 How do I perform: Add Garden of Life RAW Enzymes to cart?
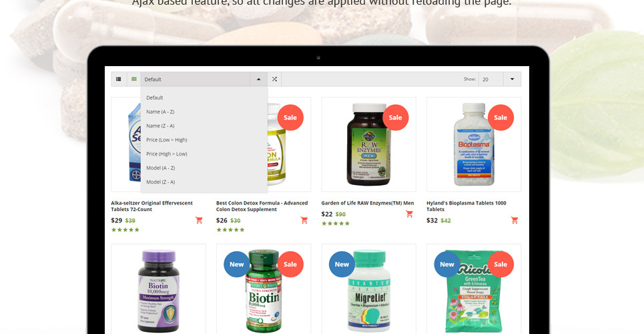tap(410, 214)
